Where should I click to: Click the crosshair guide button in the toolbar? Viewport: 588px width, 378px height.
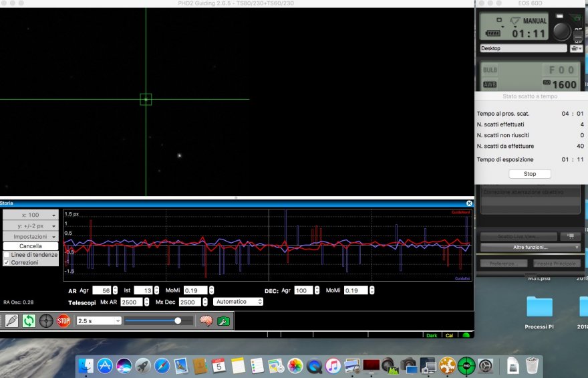coord(46,321)
